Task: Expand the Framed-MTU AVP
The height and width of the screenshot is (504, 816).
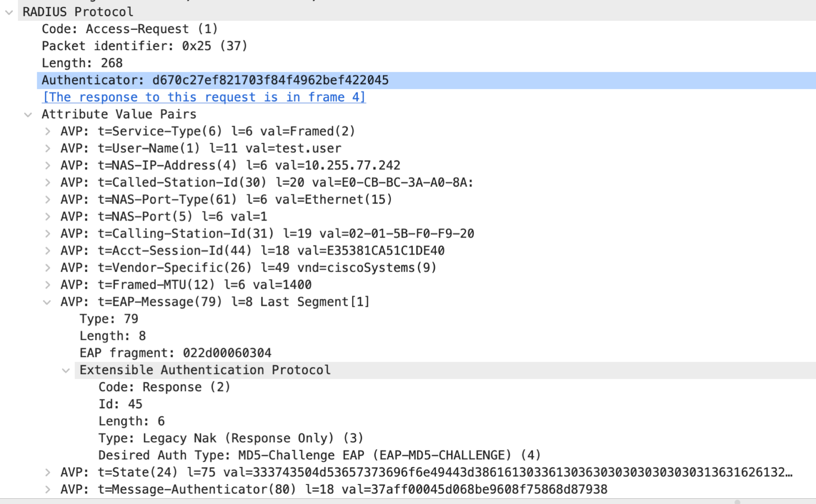Action: point(47,284)
